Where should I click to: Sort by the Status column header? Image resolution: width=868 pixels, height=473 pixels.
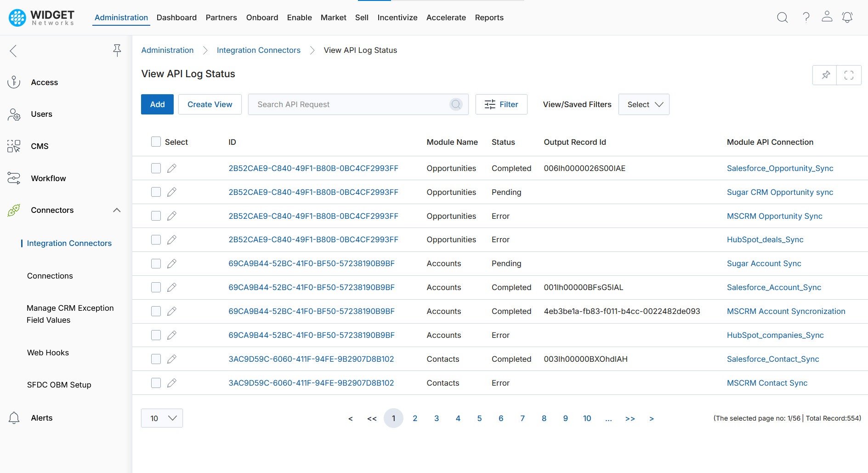(x=503, y=142)
